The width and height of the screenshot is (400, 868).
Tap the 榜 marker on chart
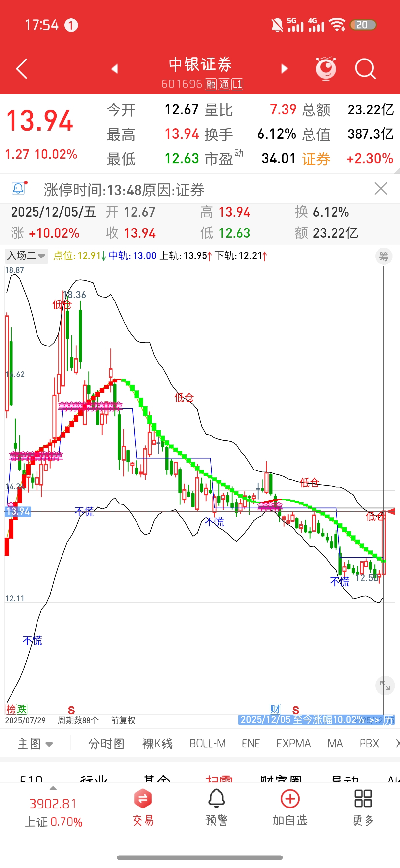pyautogui.click(x=11, y=709)
